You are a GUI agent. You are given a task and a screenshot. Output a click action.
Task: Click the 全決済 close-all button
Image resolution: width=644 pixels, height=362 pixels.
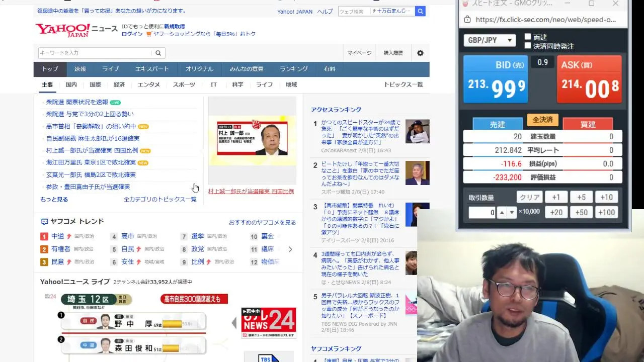click(x=542, y=120)
